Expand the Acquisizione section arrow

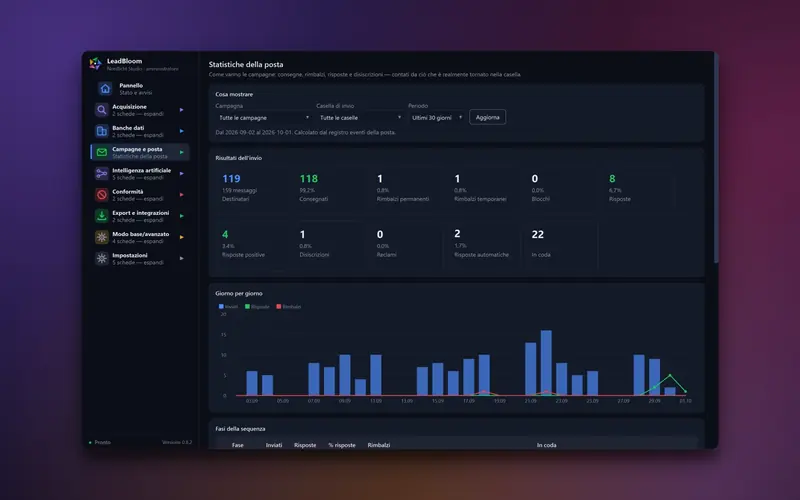(x=182, y=110)
